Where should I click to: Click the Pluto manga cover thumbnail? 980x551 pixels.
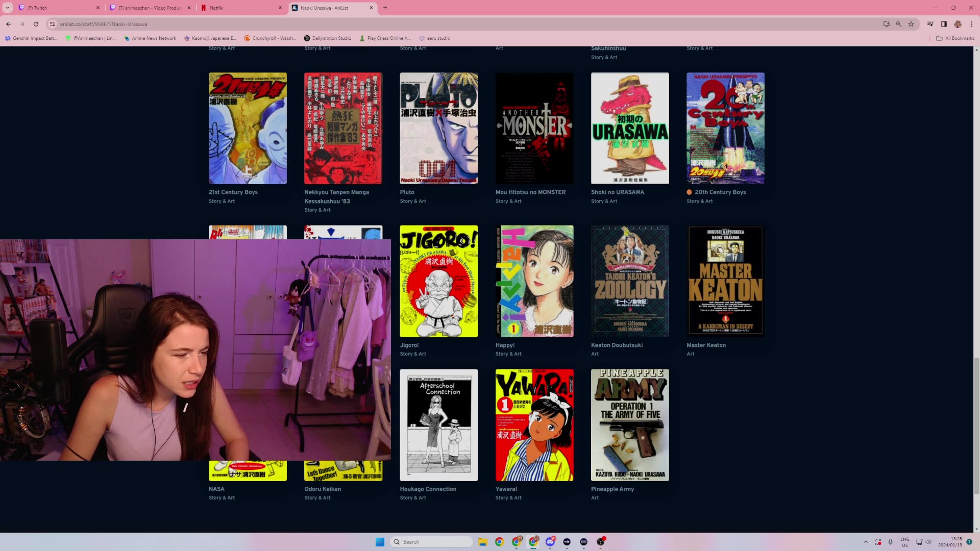click(438, 128)
